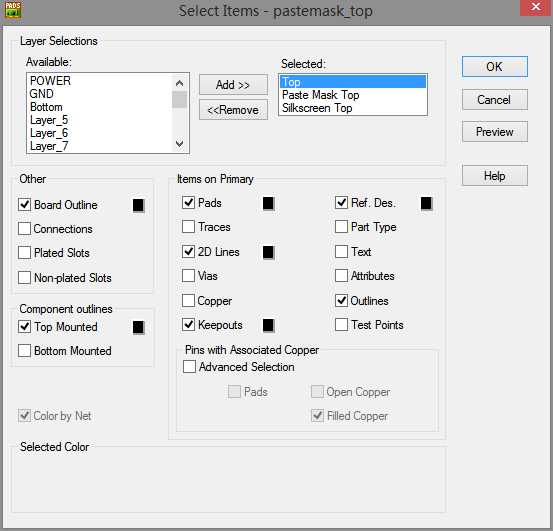Enable Bottom Mounted component outlines

tap(24, 351)
